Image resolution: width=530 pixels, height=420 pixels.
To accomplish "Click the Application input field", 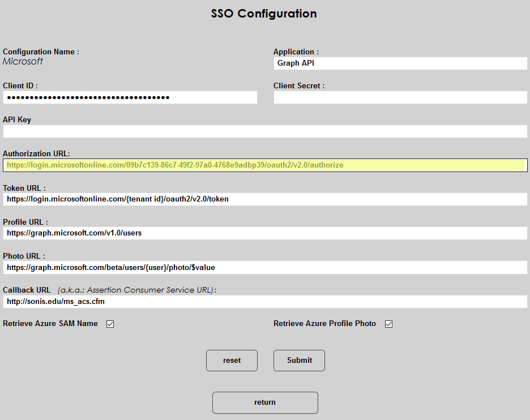I will (x=400, y=63).
